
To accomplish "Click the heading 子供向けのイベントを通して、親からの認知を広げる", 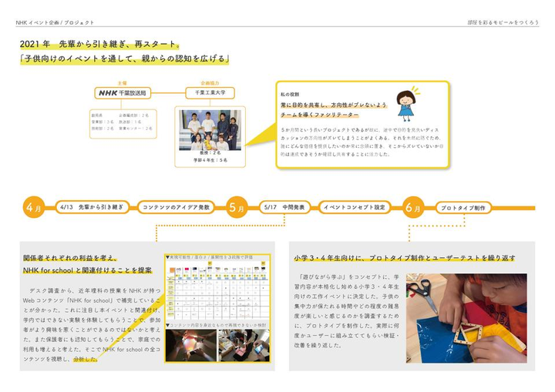I will 124,59.
